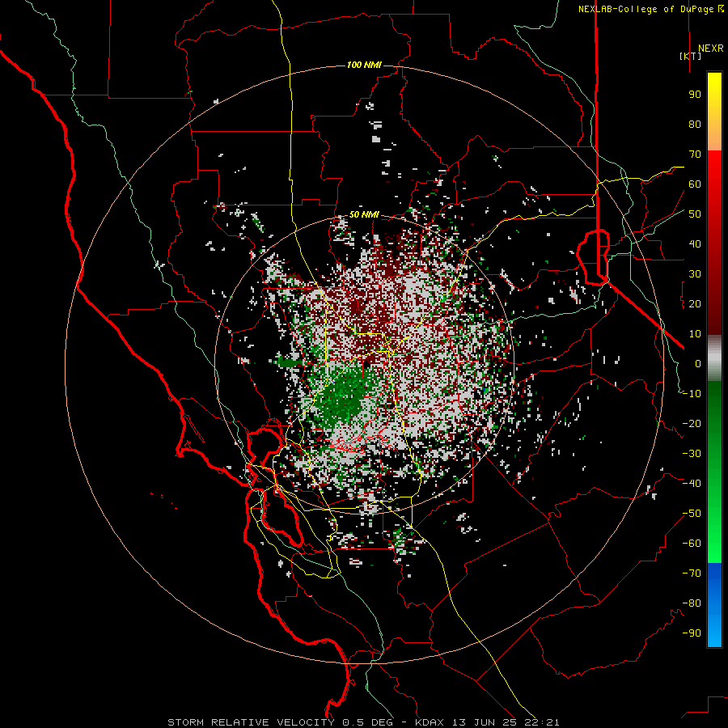Click the [KT] units label
The height and width of the screenshot is (728, 728).
click(690, 56)
